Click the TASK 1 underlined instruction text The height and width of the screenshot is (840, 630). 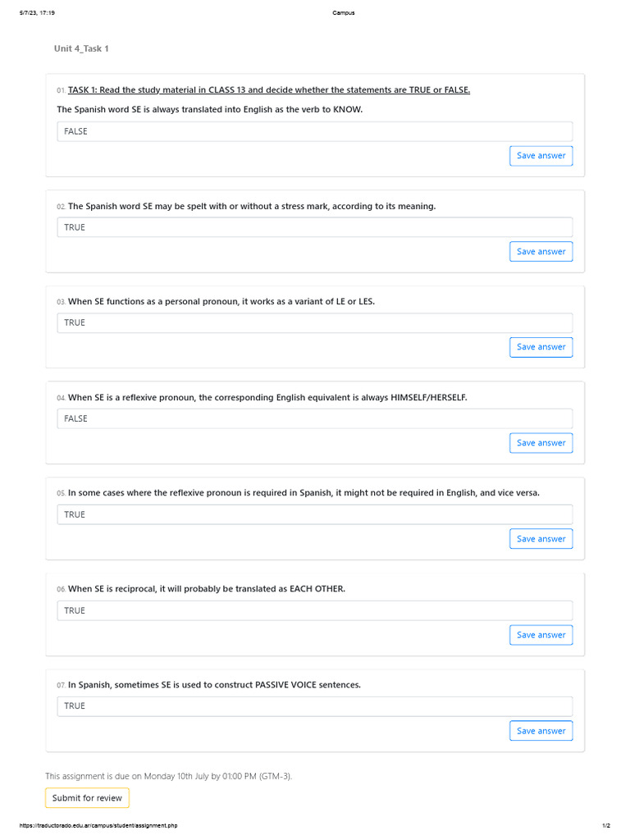click(x=269, y=90)
